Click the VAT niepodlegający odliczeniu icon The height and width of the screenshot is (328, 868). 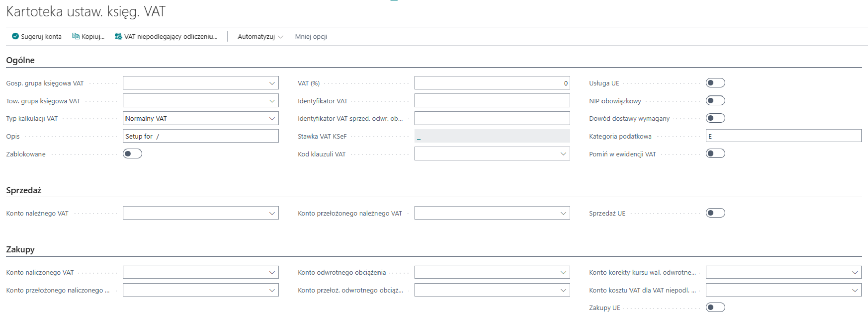coord(118,36)
